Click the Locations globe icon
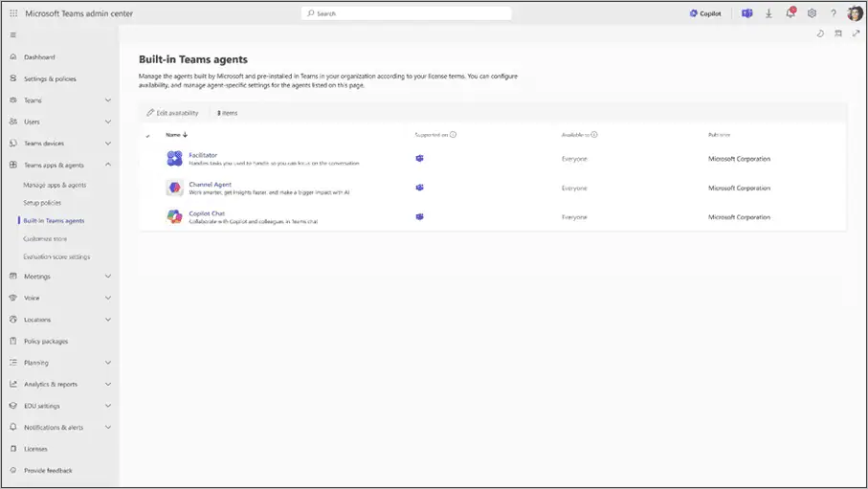 [13, 319]
